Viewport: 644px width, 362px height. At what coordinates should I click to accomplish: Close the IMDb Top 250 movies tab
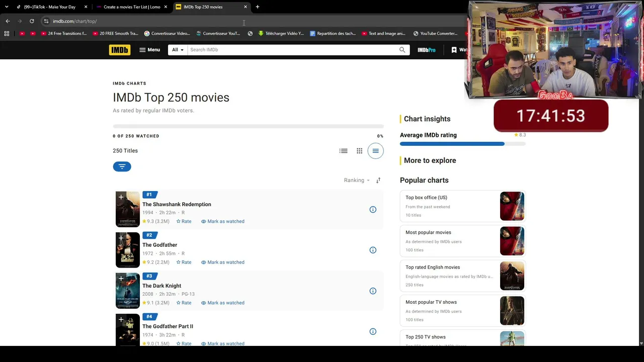[x=246, y=7]
